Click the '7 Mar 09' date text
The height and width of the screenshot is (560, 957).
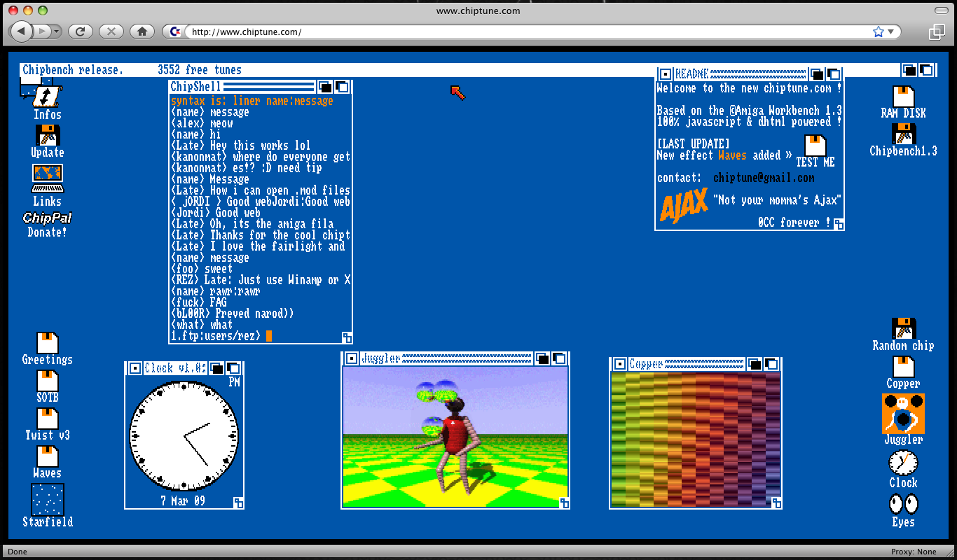183,501
